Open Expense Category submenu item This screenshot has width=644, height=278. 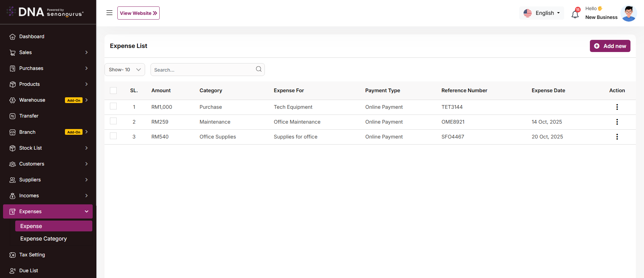44,239
